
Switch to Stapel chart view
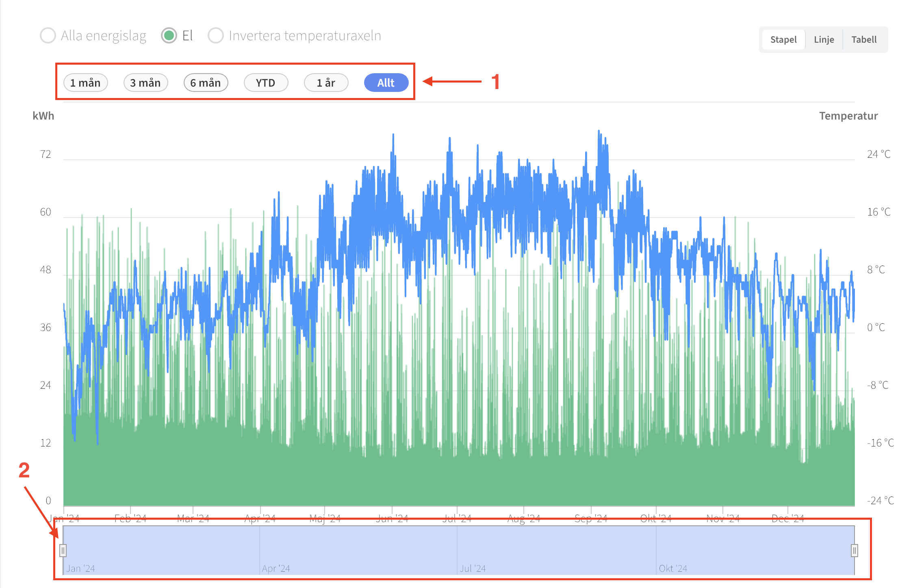[x=783, y=39]
